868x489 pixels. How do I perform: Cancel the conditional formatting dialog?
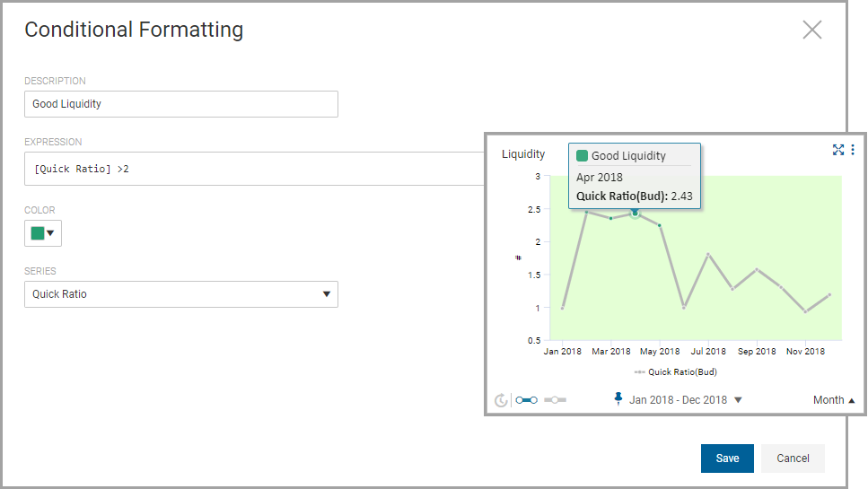pos(793,458)
